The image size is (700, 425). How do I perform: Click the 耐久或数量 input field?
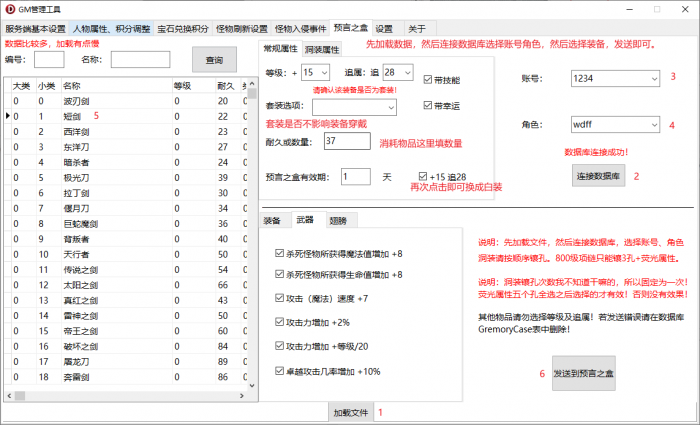click(344, 143)
